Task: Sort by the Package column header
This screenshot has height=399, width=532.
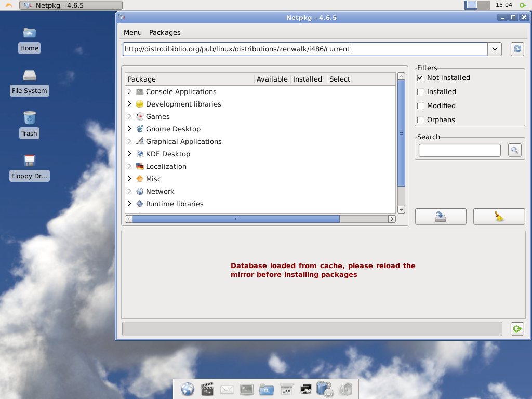Action: coord(189,79)
